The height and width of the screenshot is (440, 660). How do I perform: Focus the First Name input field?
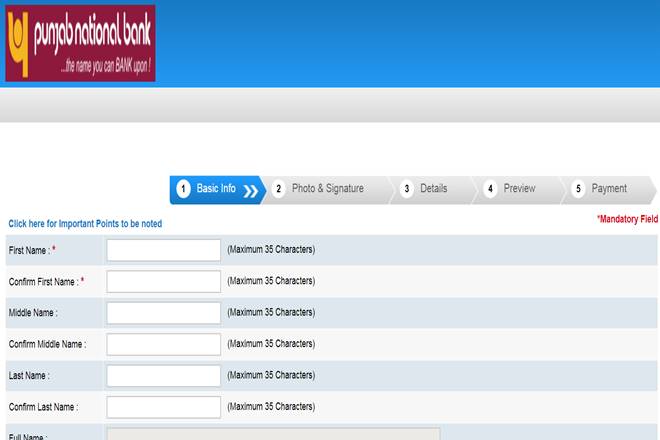[x=163, y=250]
